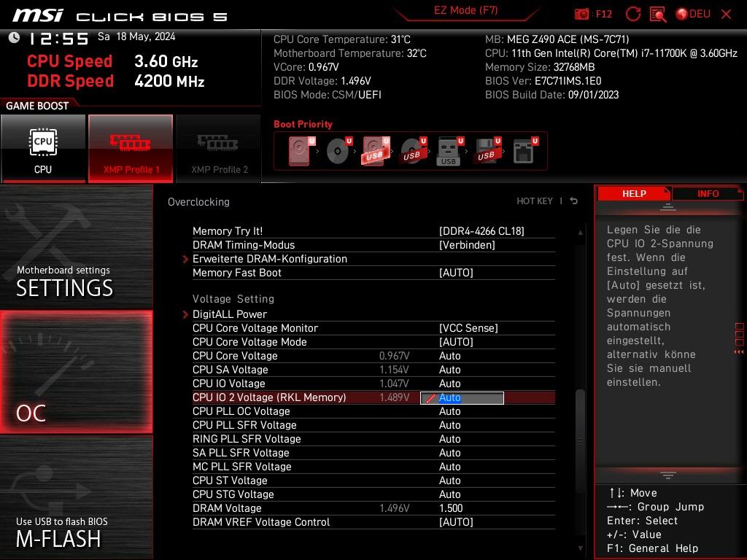Select the first hard disk boot device icon
747x560 pixels.
pyautogui.click(x=301, y=151)
